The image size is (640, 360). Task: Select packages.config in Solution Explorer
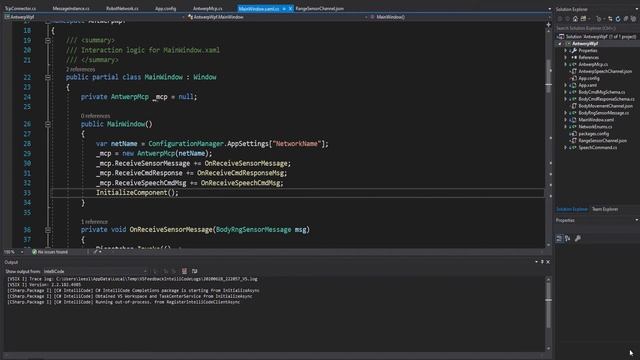[x=593, y=134]
